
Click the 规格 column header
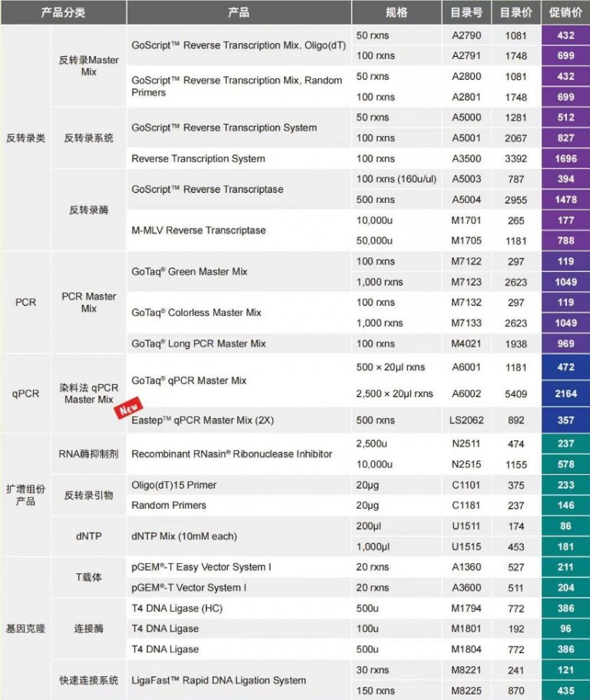pos(396,12)
